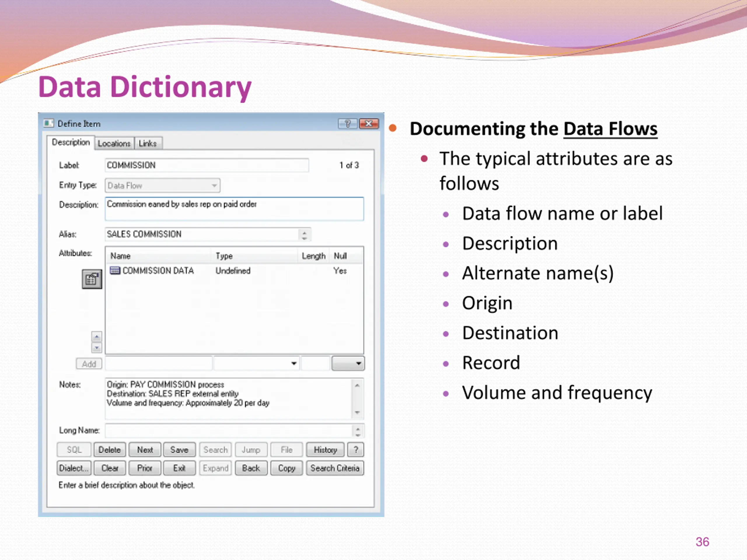Move attribute up with the up arrow button

[x=97, y=337]
